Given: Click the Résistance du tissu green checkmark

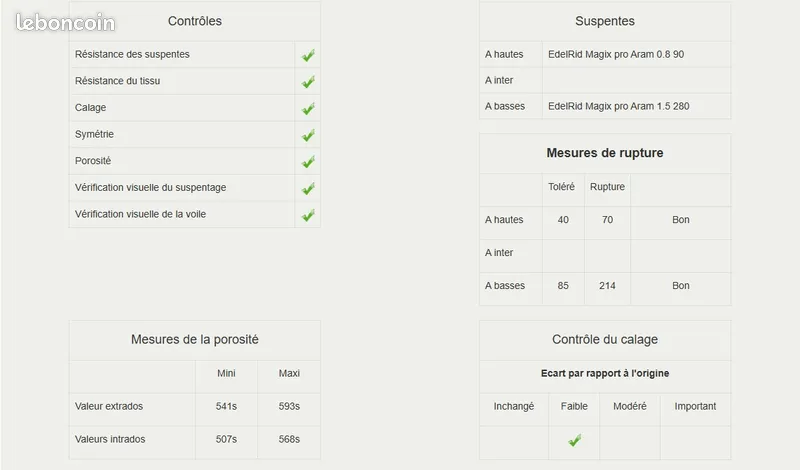Looking at the screenshot, I should [308, 82].
